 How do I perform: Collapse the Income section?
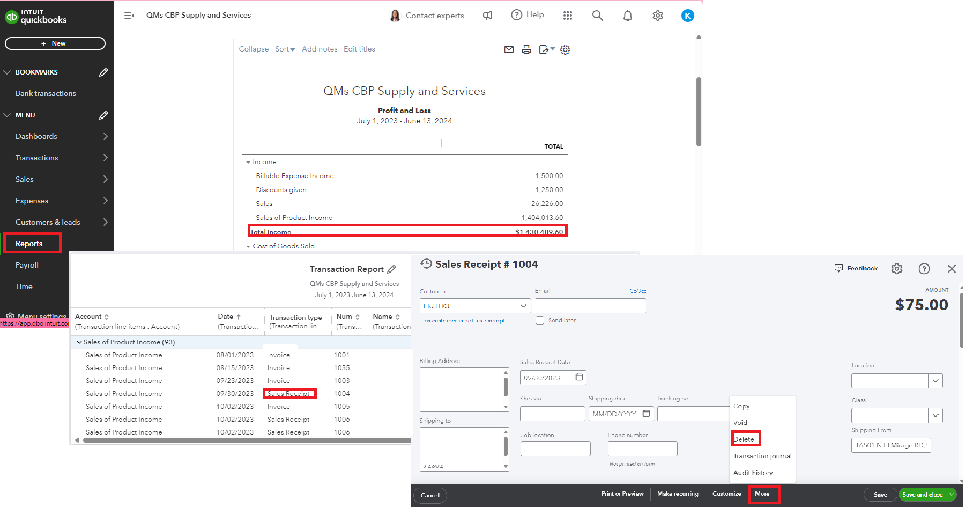coord(247,161)
